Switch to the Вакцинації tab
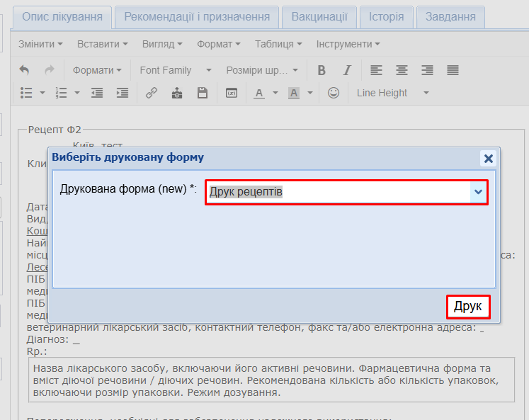The image size is (529, 420). point(319,16)
